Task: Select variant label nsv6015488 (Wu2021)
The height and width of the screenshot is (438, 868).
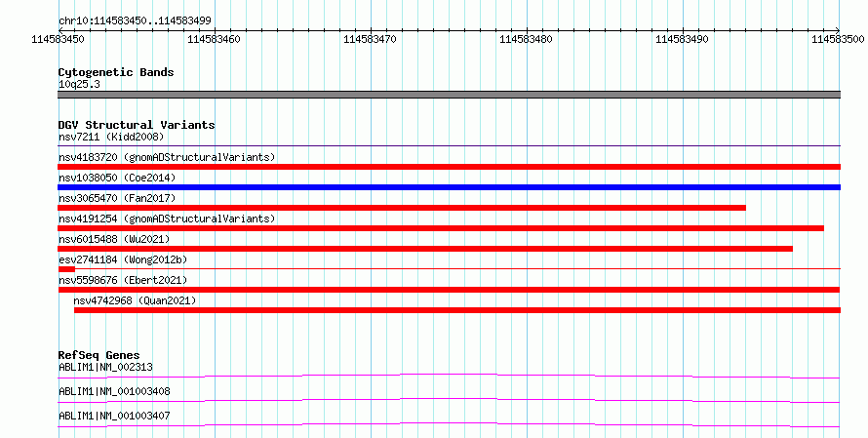Action: point(114,239)
